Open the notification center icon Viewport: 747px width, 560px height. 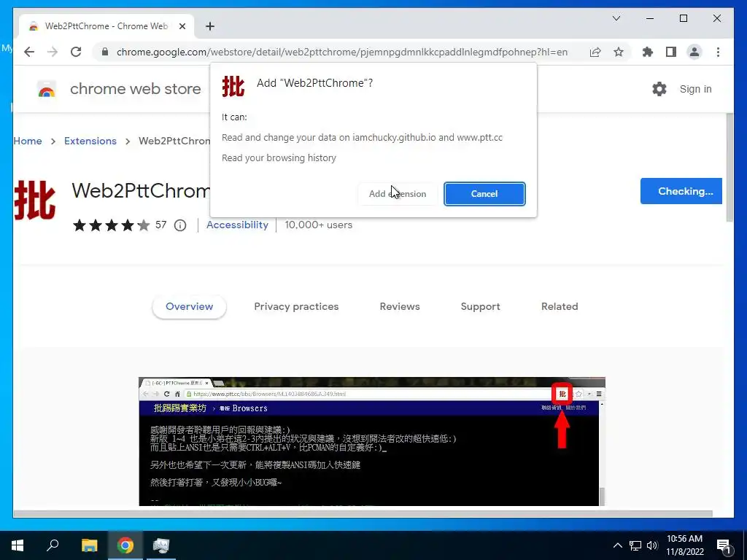tap(724, 546)
